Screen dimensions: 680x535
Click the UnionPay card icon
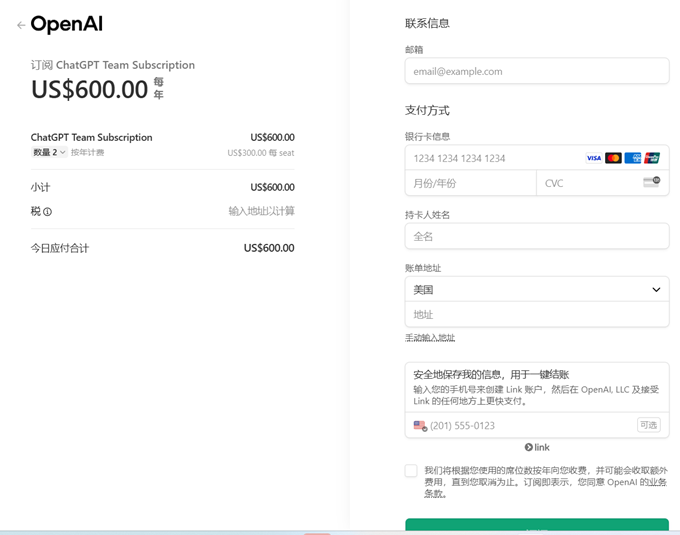click(652, 158)
